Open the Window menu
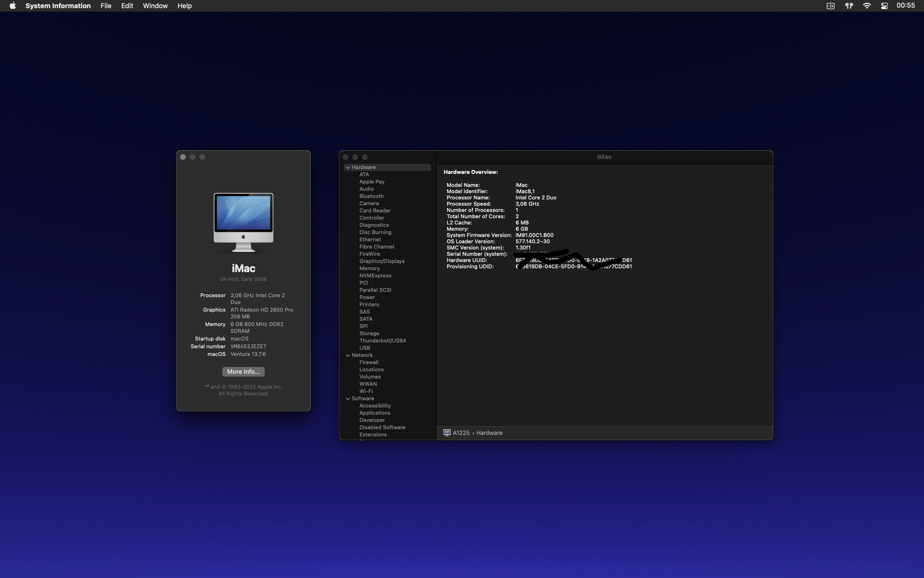 pos(155,6)
